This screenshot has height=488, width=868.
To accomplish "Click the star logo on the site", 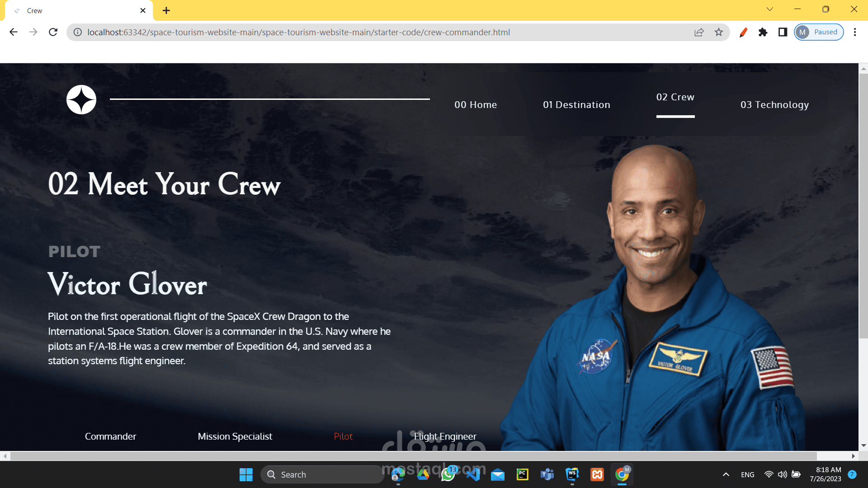I will 81,99.
